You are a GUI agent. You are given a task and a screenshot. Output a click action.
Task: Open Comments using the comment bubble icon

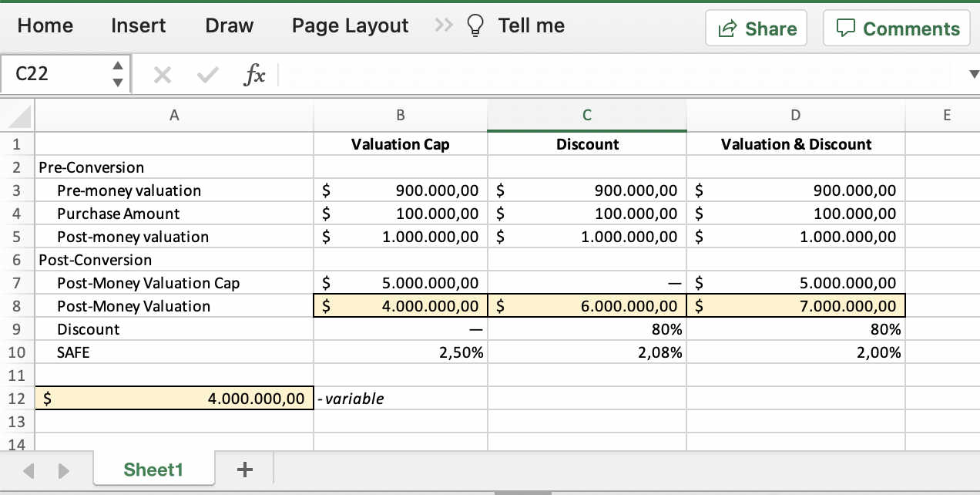tap(846, 28)
